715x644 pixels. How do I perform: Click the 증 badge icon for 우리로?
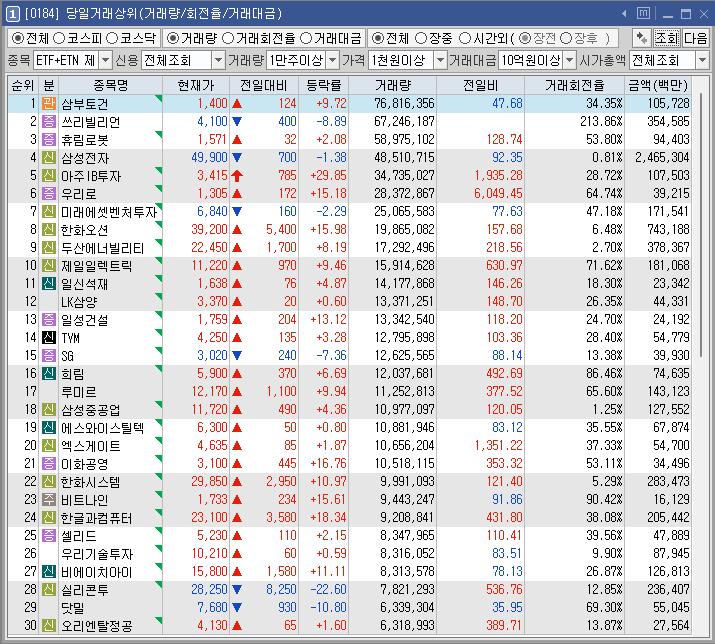click(49, 194)
